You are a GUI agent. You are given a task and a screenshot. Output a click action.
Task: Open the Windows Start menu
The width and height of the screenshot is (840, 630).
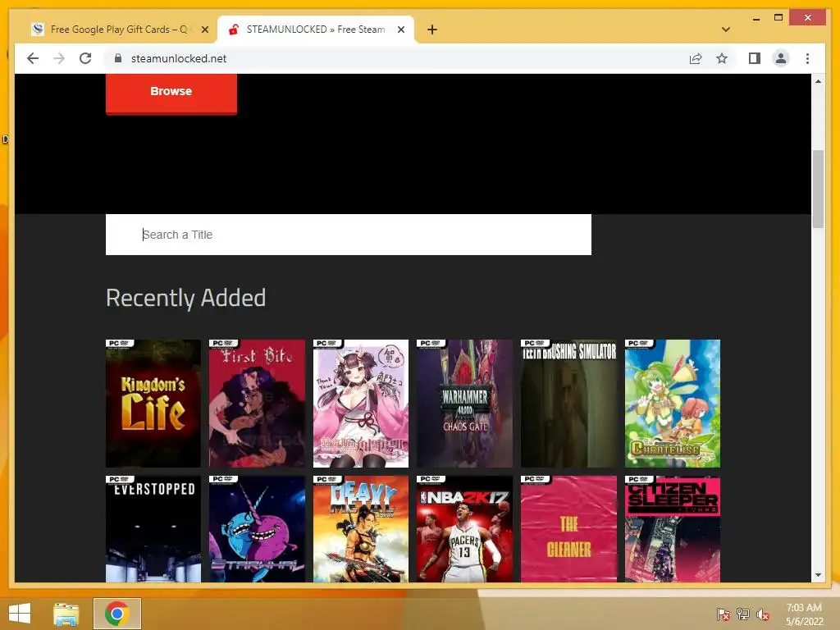tap(20, 614)
